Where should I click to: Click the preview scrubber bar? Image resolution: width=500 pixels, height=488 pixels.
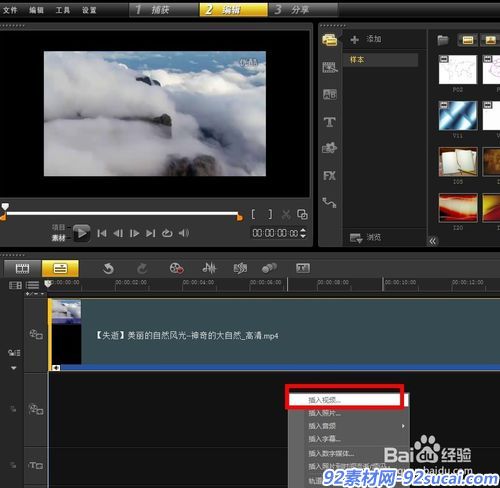click(x=122, y=213)
